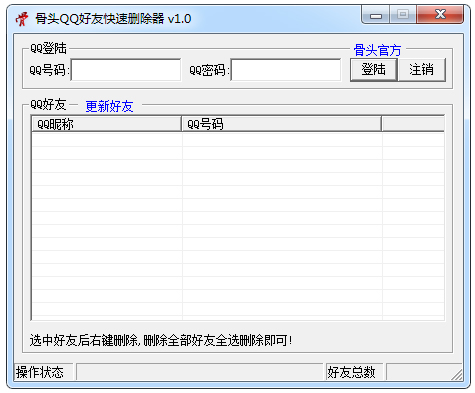
Task: Click the QQ登陆 group label
Action: tap(48, 49)
